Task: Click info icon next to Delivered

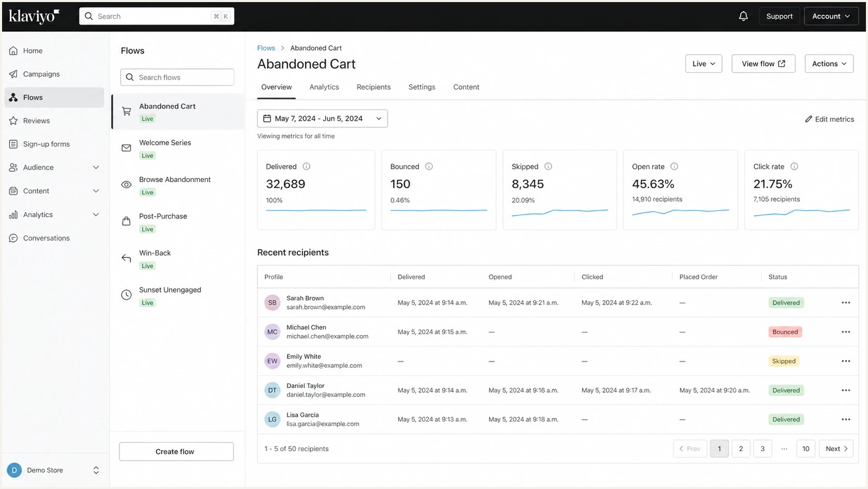Action: [x=306, y=166]
